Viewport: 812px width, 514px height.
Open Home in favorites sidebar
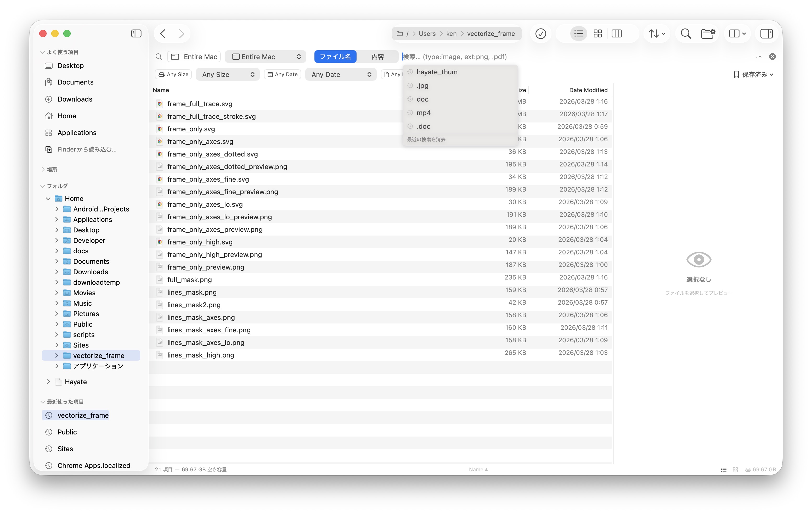coord(91,116)
